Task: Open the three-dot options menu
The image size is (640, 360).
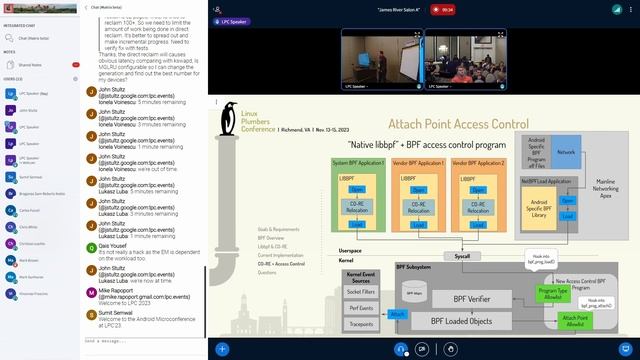Action: click(x=631, y=9)
